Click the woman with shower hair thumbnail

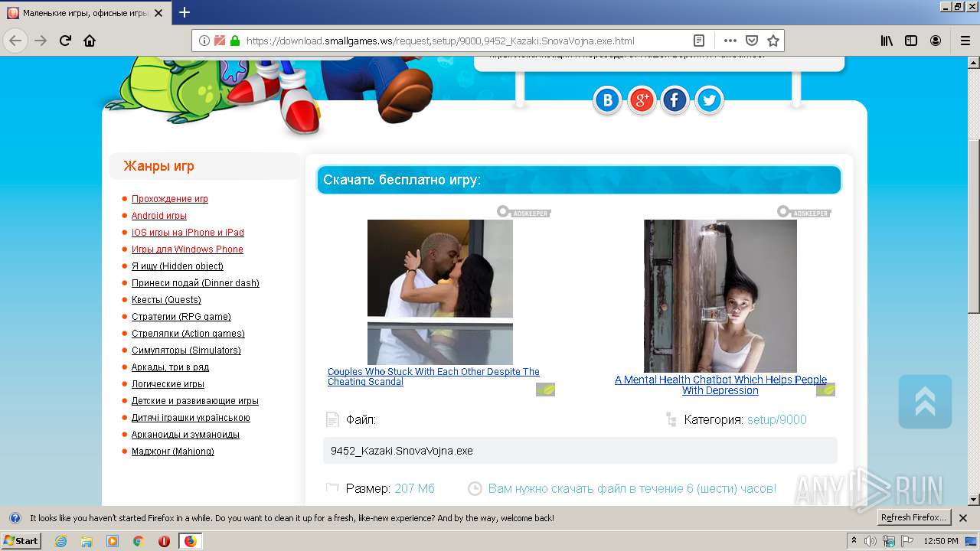click(x=720, y=296)
